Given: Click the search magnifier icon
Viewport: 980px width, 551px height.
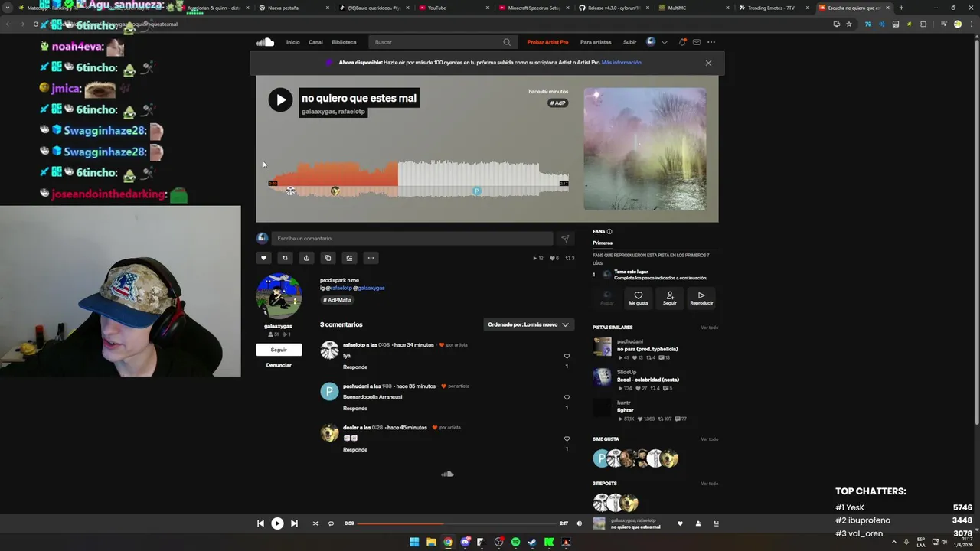Looking at the screenshot, I should (507, 42).
